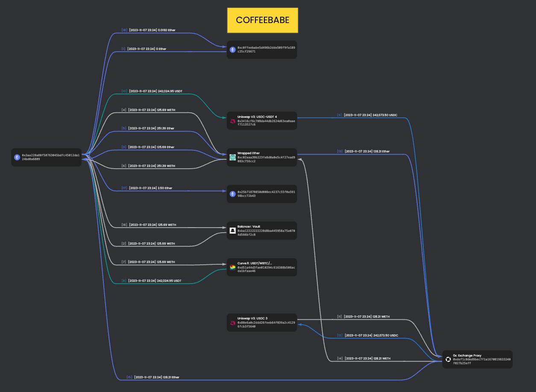This screenshot has height=392, width=536.
Task: Click edge label [18] 0.0192 Ether
Action: click(149, 30)
